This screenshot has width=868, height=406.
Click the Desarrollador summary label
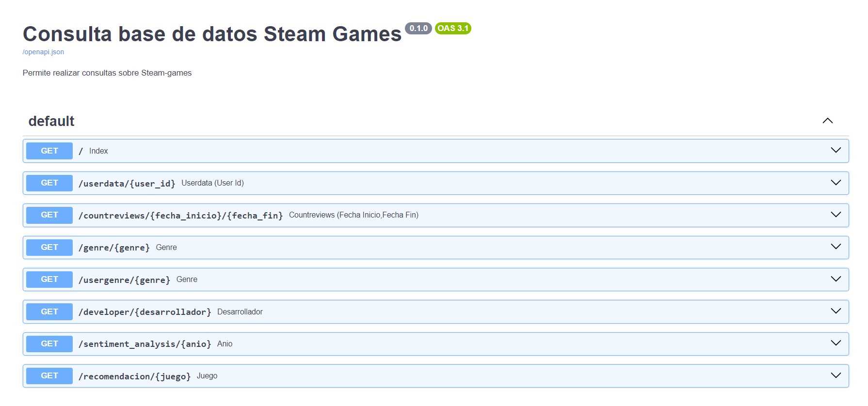pos(240,312)
